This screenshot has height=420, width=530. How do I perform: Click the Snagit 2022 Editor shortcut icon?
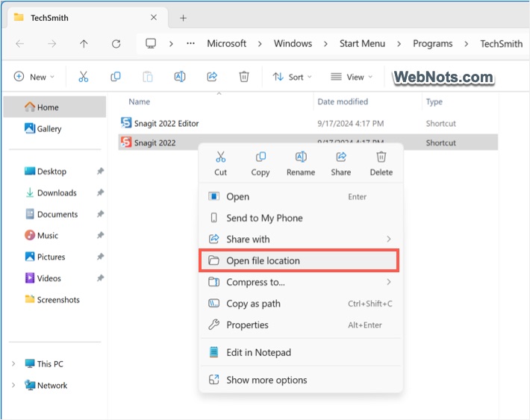point(126,122)
